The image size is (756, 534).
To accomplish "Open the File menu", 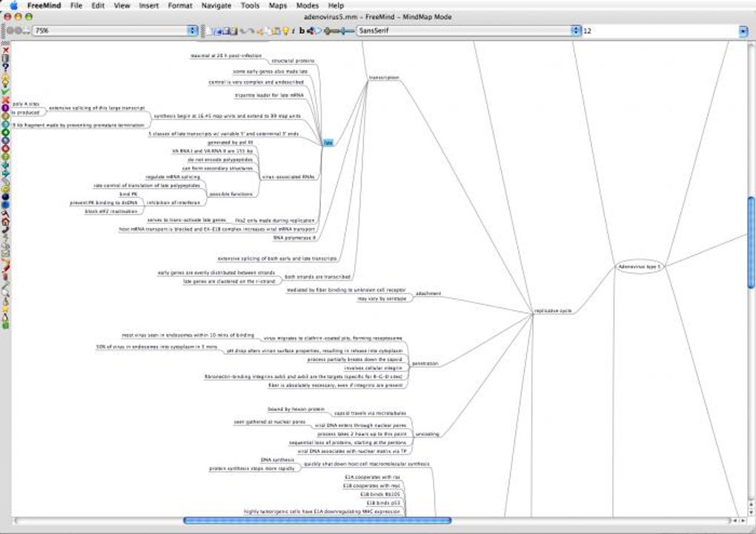I will click(x=76, y=5).
